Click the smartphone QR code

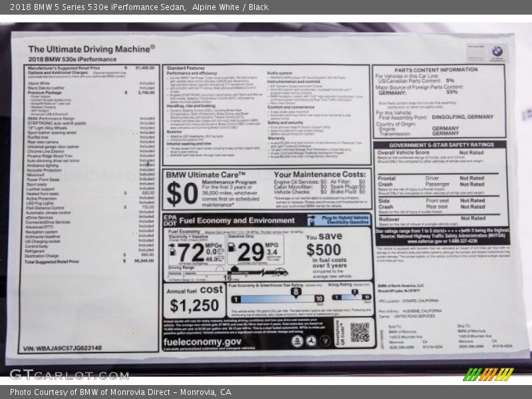tap(360, 332)
